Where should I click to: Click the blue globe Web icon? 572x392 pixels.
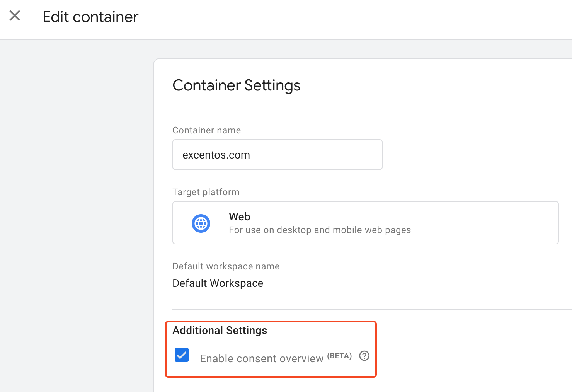click(x=201, y=223)
